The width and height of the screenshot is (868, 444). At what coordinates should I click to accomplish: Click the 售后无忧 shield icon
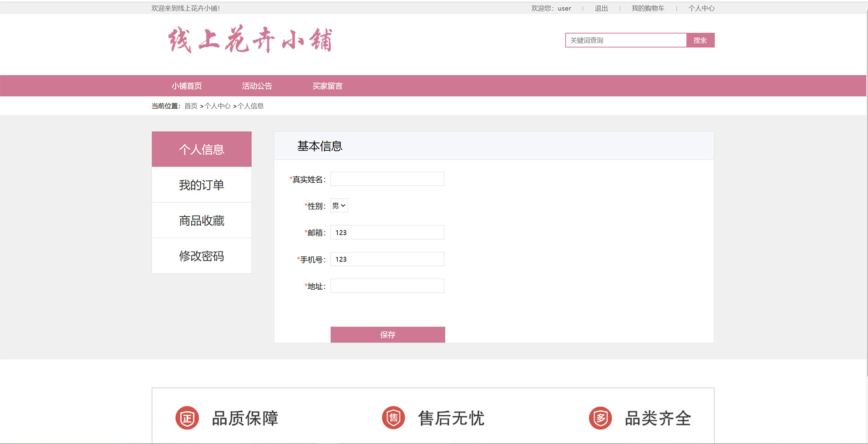393,418
